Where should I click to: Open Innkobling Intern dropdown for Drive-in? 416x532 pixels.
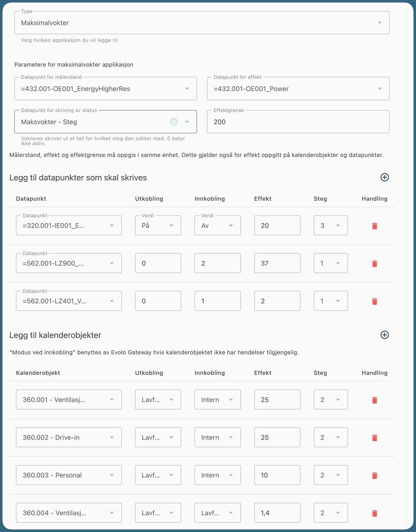[217, 437]
